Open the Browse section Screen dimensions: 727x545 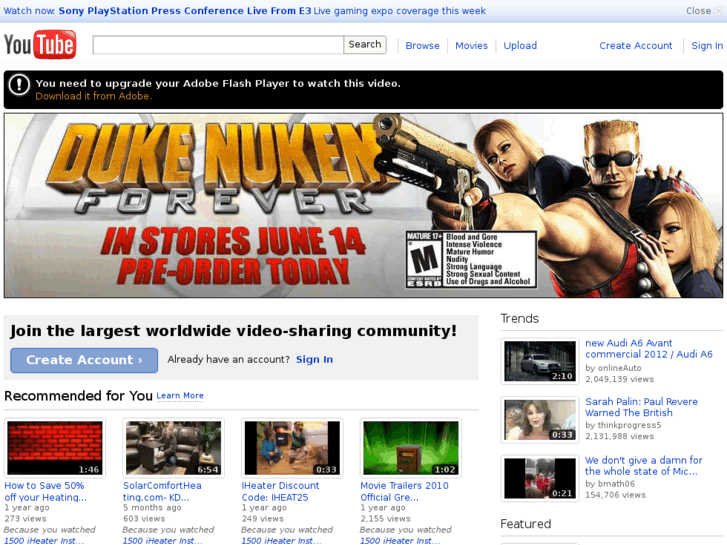tap(422, 45)
